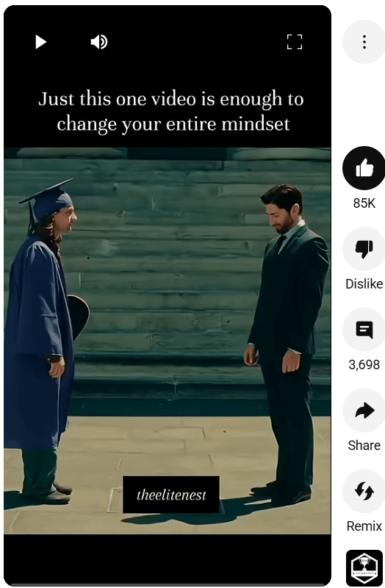Click the Share text label
Viewport: 385px width, 588px height.
tap(364, 445)
